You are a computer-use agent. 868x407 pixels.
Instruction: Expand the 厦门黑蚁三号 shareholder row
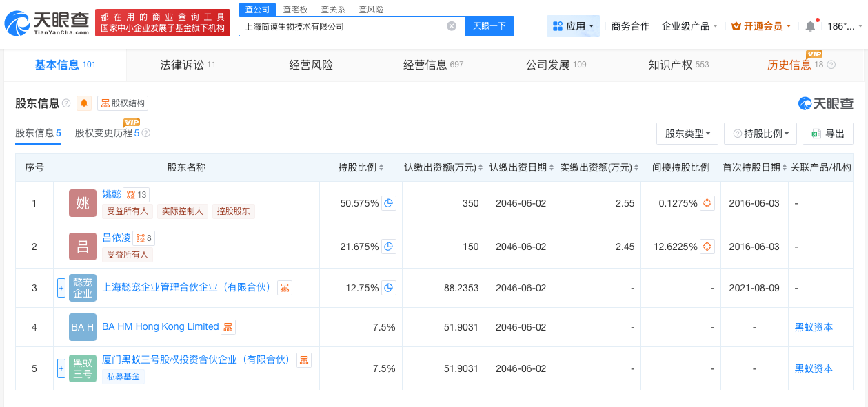[x=61, y=368]
